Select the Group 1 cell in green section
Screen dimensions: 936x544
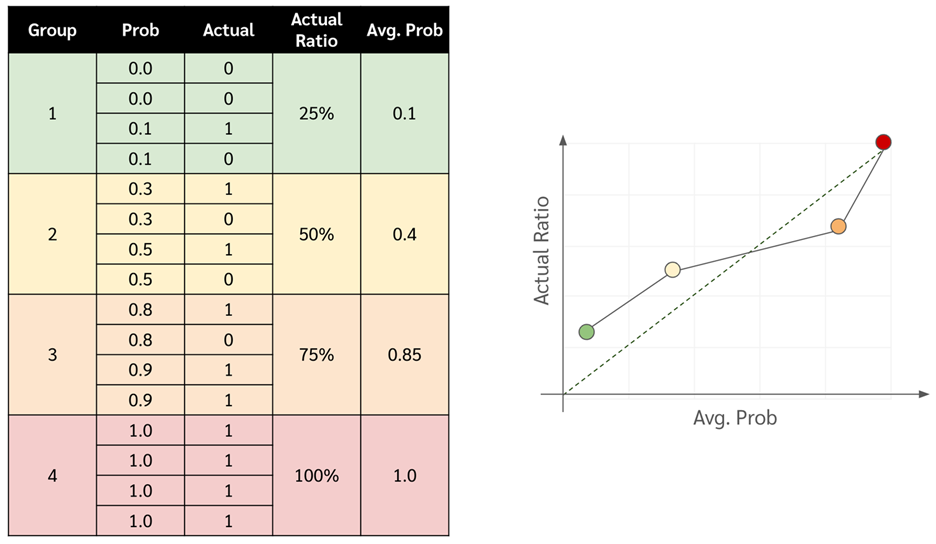click(52, 114)
